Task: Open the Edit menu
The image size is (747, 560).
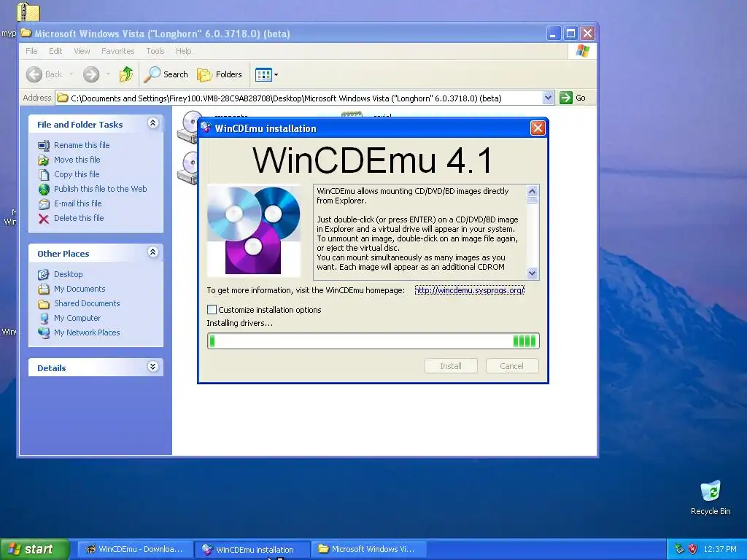Action: (55, 51)
